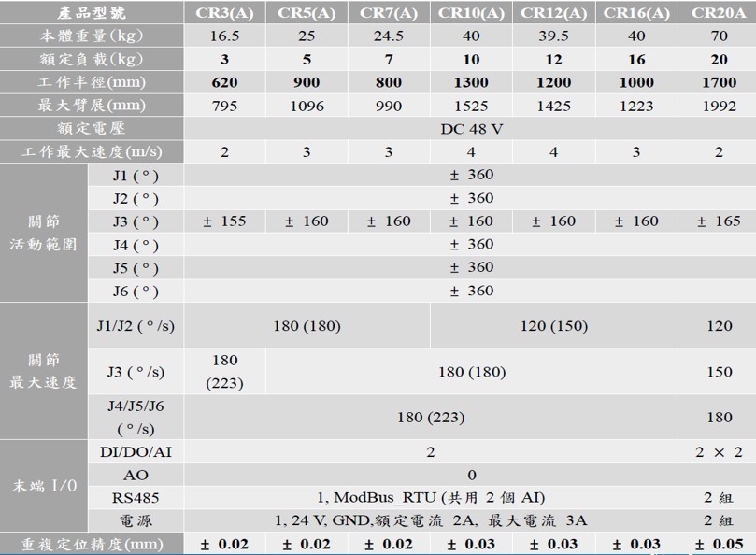Click the ± 155 cell in J3 row
This screenshot has height=555, width=756.
(x=224, y=221)
